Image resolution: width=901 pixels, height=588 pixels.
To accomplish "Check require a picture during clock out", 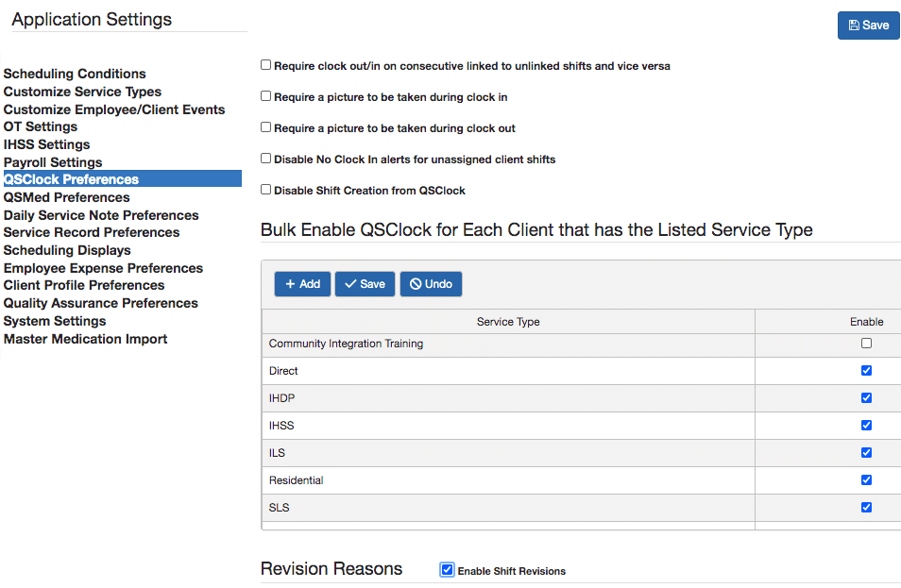I will 265,127.
